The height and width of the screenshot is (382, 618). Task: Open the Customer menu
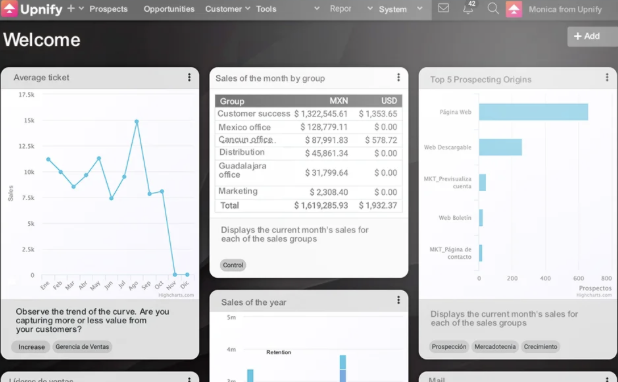coord(223,9)
